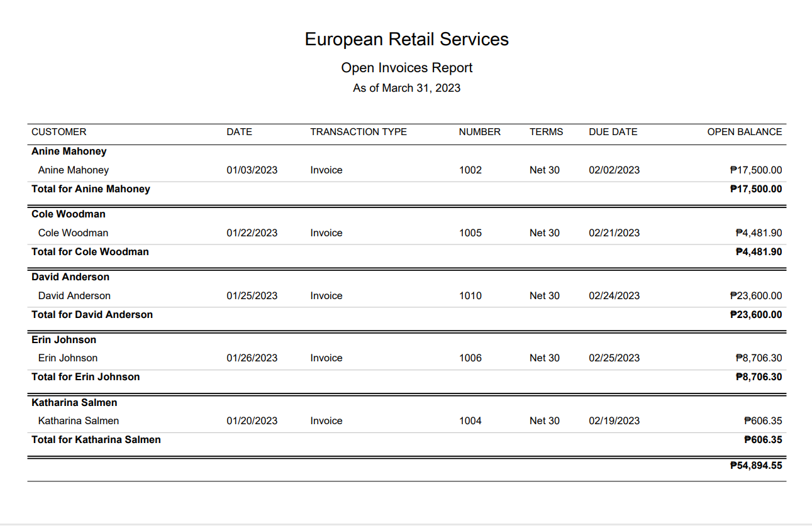Click the invoice date 01/25/2023
This screenshot has width=812, height=526.
pyautogui.click(x=252, y=296)
